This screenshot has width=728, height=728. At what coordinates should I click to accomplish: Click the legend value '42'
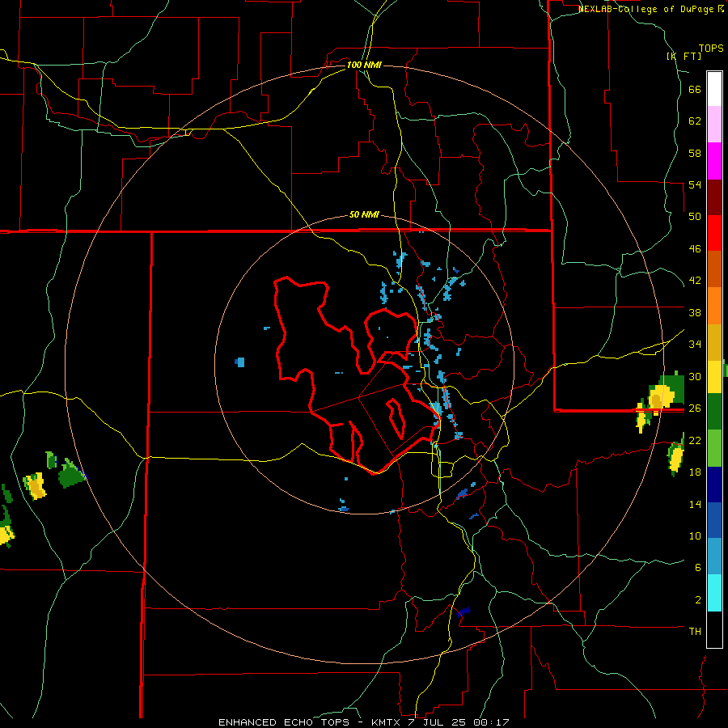tap(695, 281)
